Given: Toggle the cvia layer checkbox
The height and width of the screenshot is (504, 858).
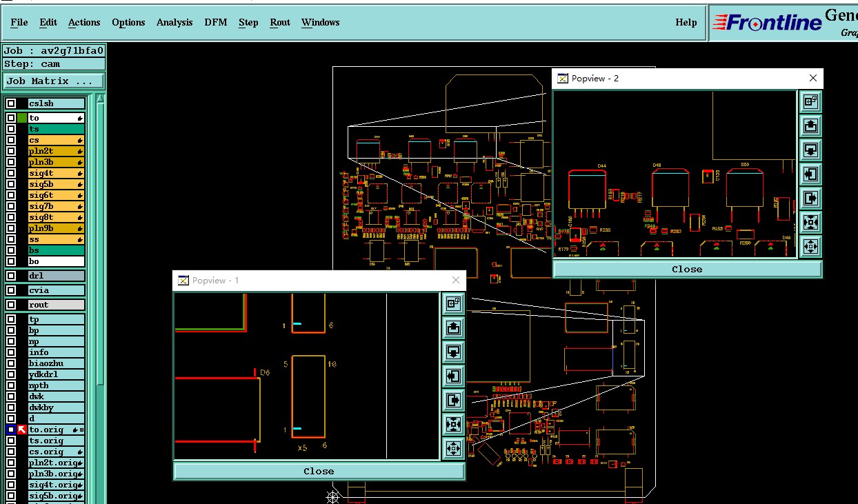Looking at the screenshot, I should pos(10,290).
